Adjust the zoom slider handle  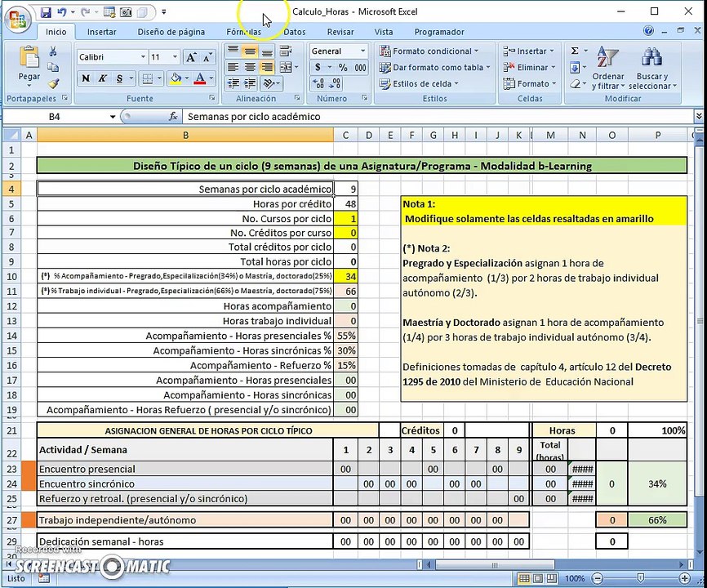pyautogui.click(x=640, y=578)
